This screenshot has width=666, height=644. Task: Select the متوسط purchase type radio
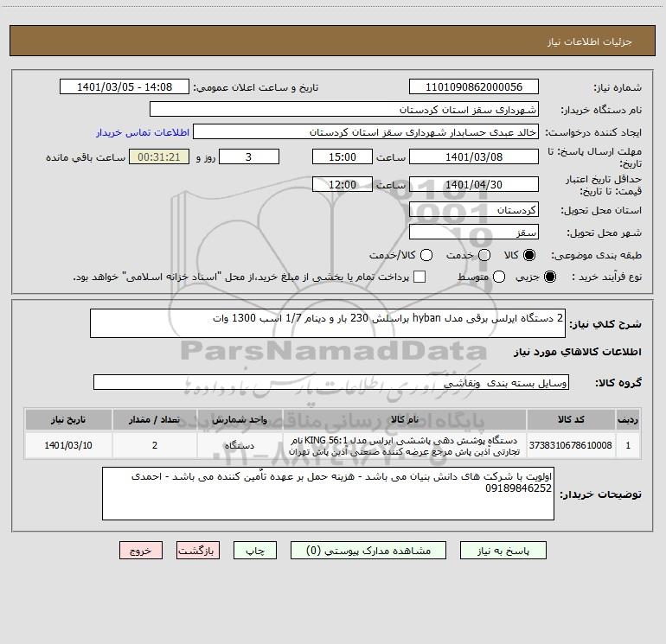(499, 277)
